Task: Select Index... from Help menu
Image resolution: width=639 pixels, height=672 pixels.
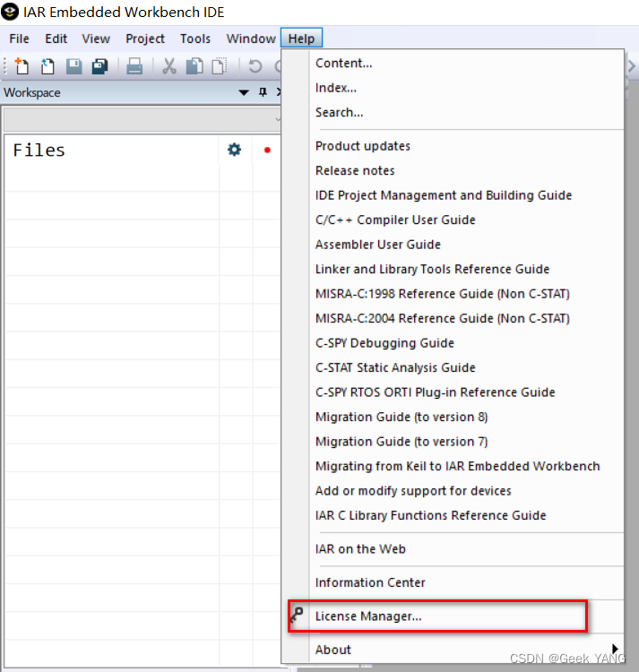Action: coord(453,88)
